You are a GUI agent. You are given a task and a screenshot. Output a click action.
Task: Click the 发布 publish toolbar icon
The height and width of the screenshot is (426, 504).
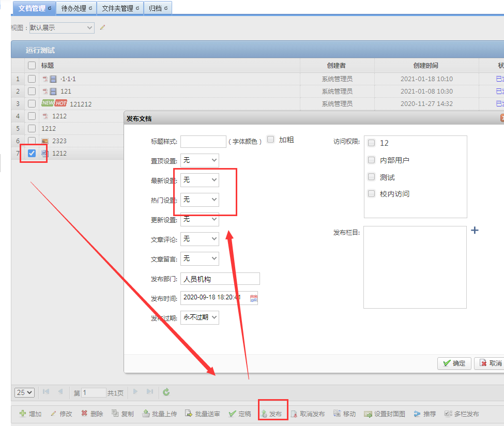coord(264,414)
